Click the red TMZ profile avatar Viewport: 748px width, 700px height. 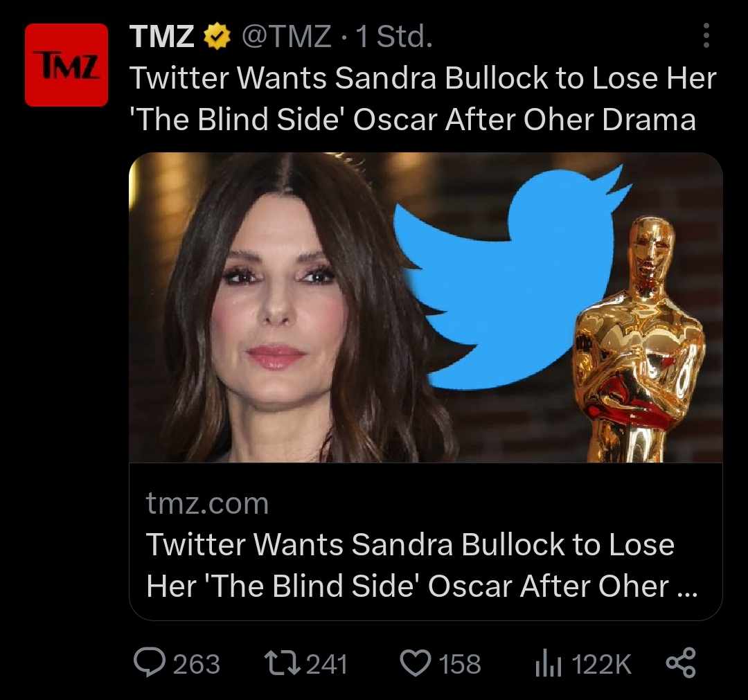click(x=66, y=64)
